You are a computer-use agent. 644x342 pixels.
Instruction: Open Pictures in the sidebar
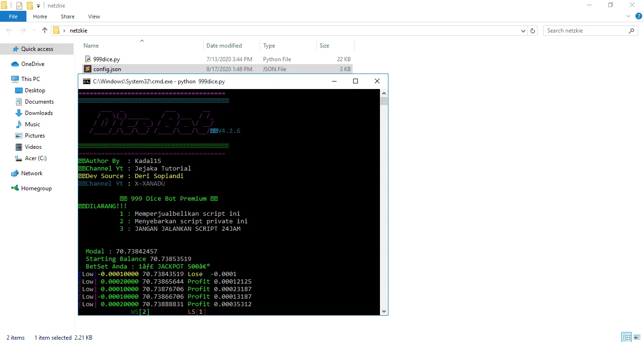(35, 136)
